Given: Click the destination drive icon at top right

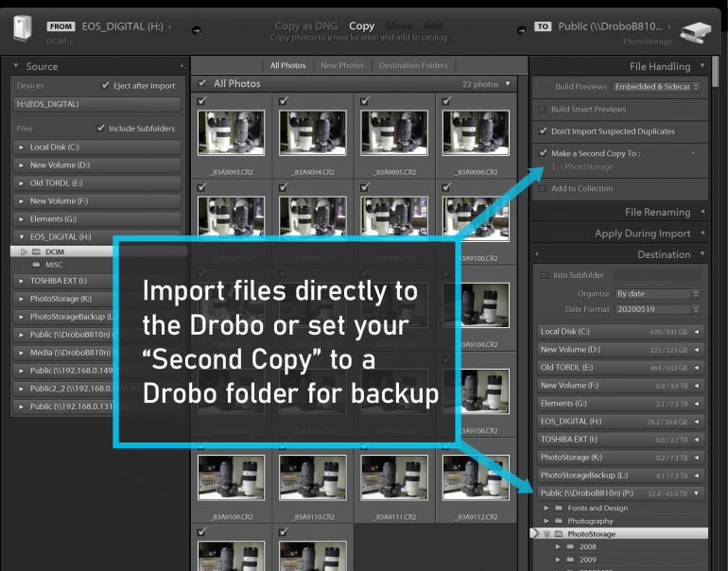Looking at the screenshot, I should [695, 32].
